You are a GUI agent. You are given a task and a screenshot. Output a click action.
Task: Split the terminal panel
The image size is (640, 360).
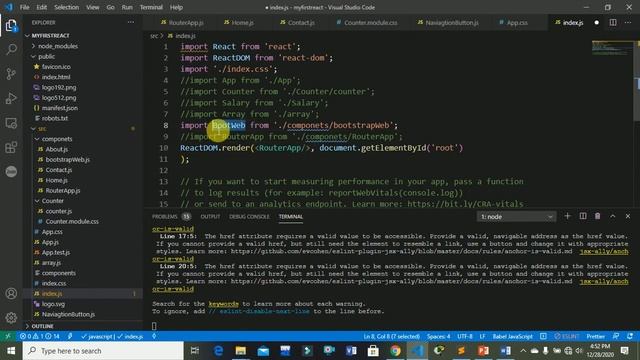pyautogui.click(x=583, y=216)
